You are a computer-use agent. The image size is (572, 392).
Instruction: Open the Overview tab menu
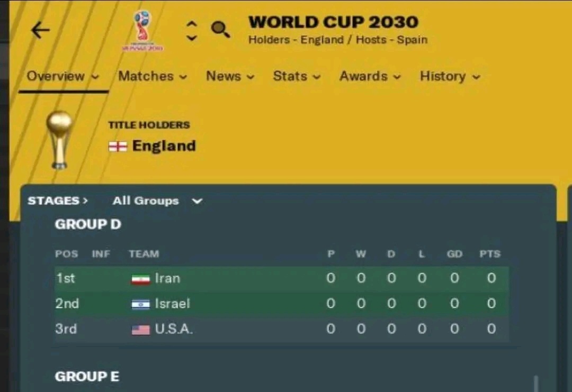[x=63, y=76]
